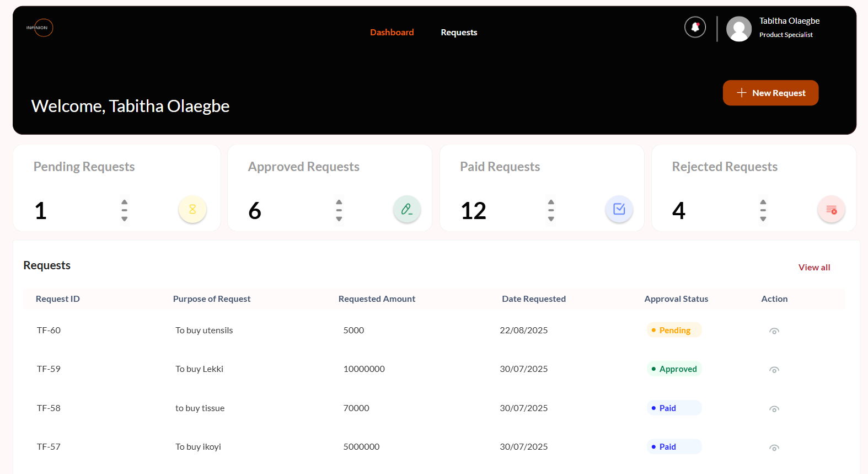Open Rejected Requests card options arrows
The height and width of the screenshot is (474, 868).
(x=763, y=210)
